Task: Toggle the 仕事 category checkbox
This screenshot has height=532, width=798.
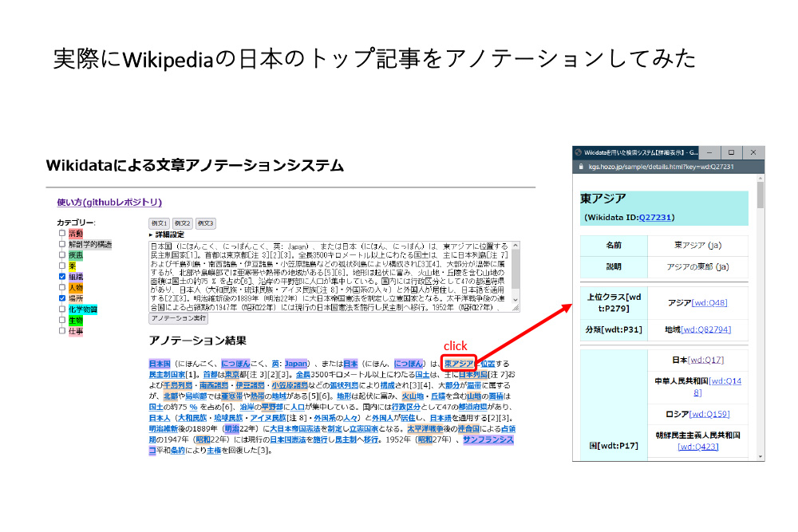Action: pyautogui.click(x=62, y=330)
